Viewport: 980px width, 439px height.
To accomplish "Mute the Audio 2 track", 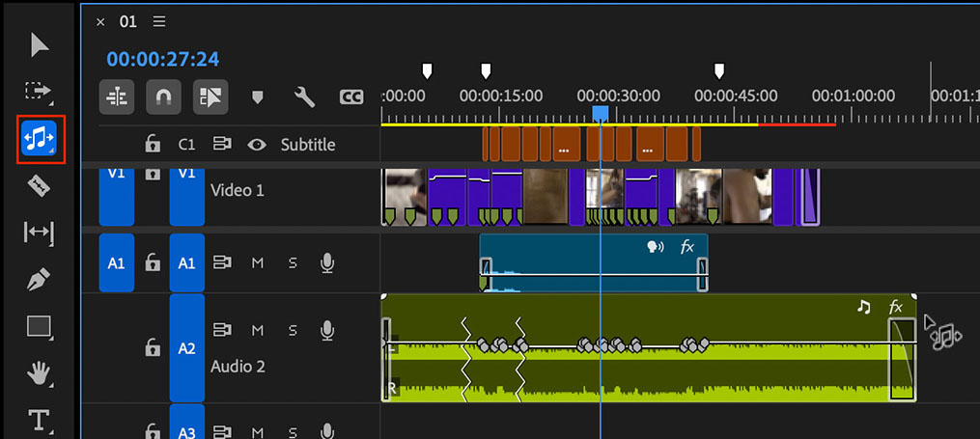I will pos(258,330).
